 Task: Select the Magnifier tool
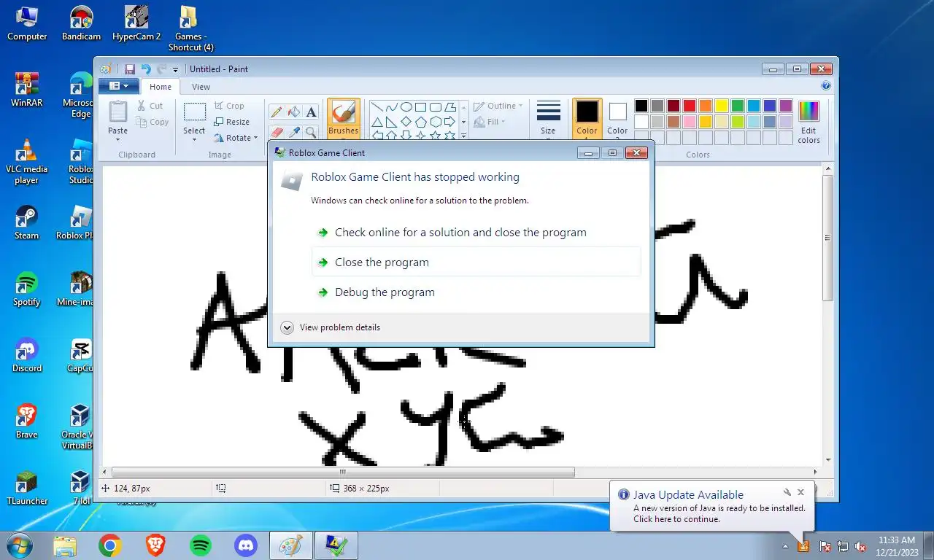312,132
